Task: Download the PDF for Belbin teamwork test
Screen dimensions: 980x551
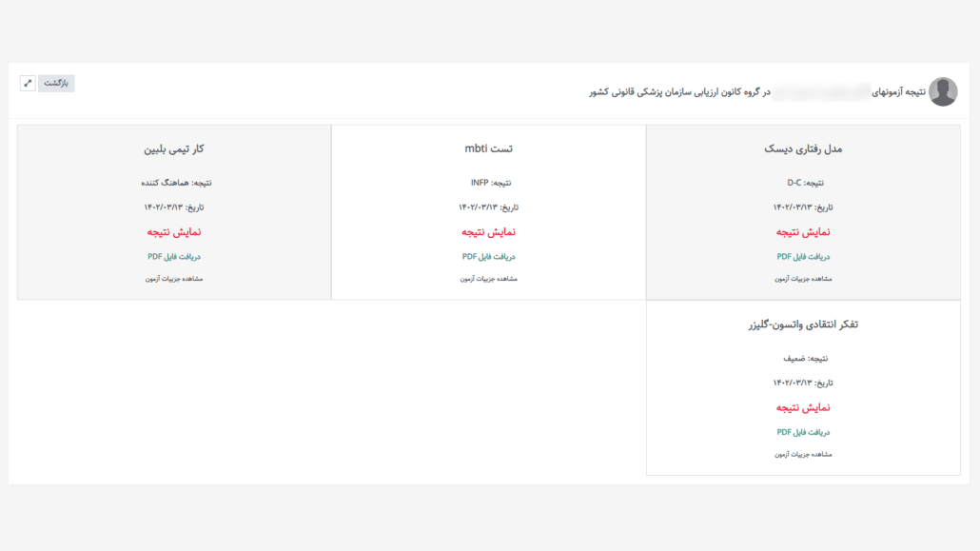Action: tap(174, 257)
